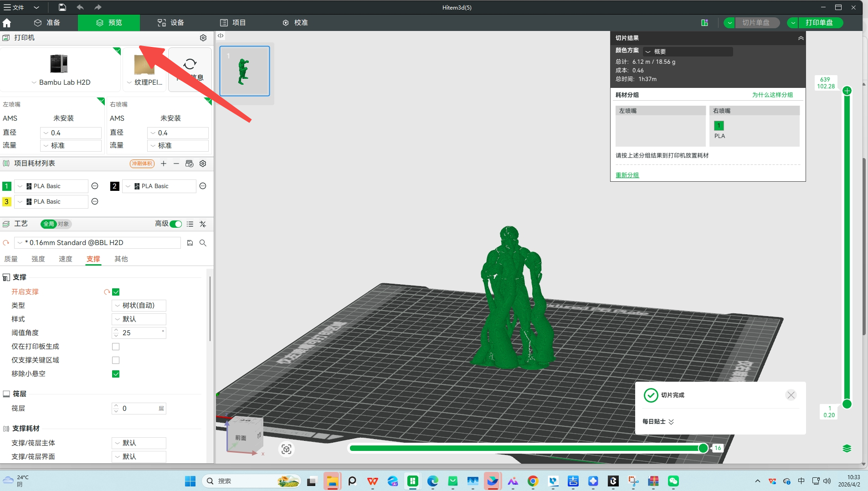The height and width of the screenshot is (491, 868).
Task: Add a new filament with the plus icon
Action: 163,164
